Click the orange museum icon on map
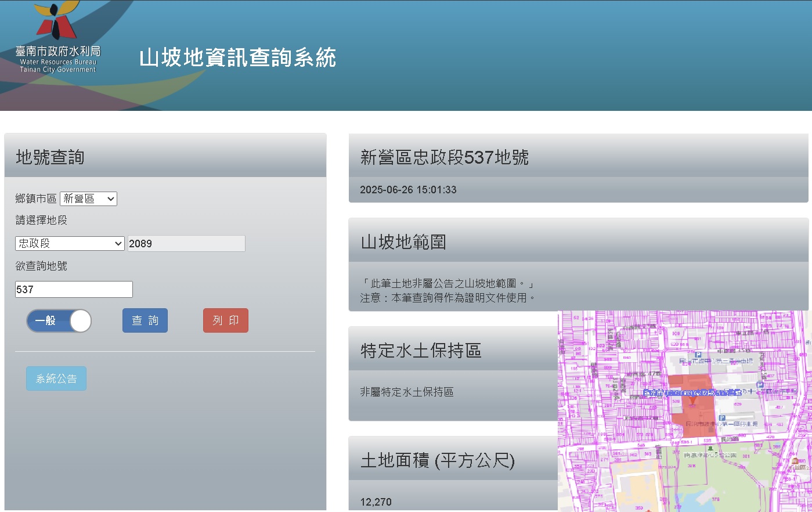 [795, 461]
